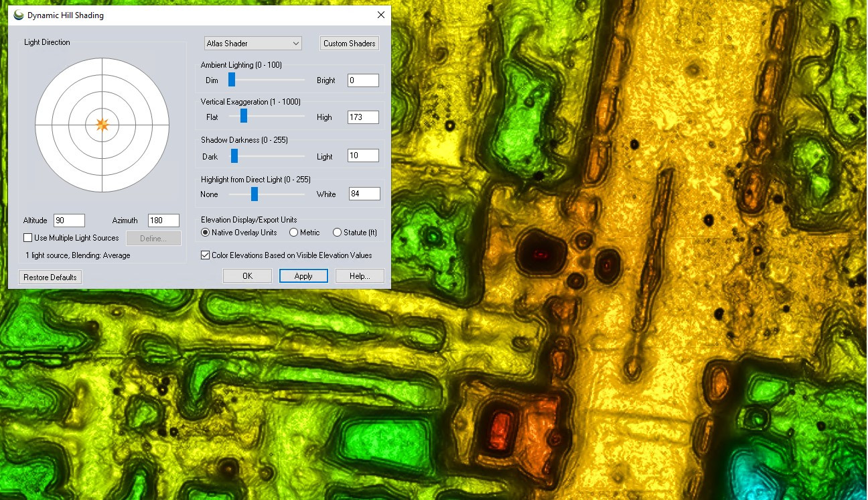
Task: Adjust the Ambient Lighting slider
Action: pos(232,80)
